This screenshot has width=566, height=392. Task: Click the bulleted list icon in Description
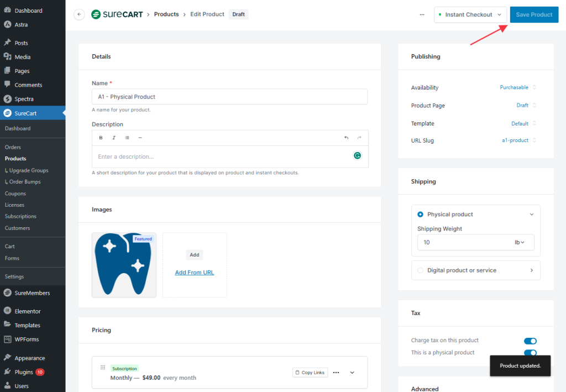(127, 138)
